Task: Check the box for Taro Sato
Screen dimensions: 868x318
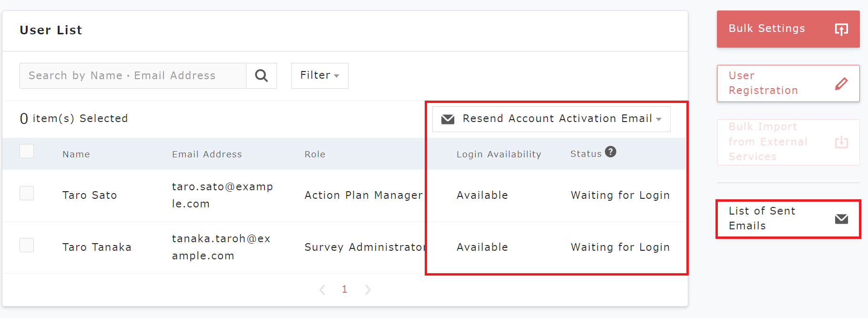Action: [x=27, y=193]
